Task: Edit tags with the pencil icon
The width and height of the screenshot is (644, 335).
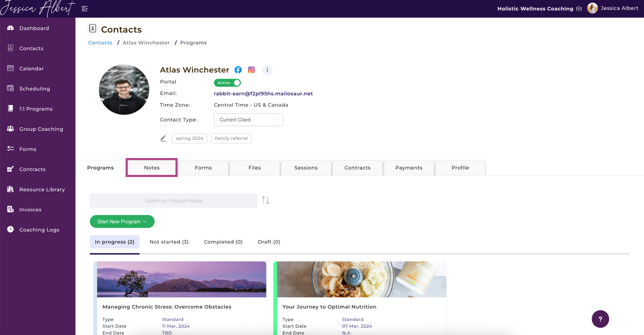Action: 163,138
